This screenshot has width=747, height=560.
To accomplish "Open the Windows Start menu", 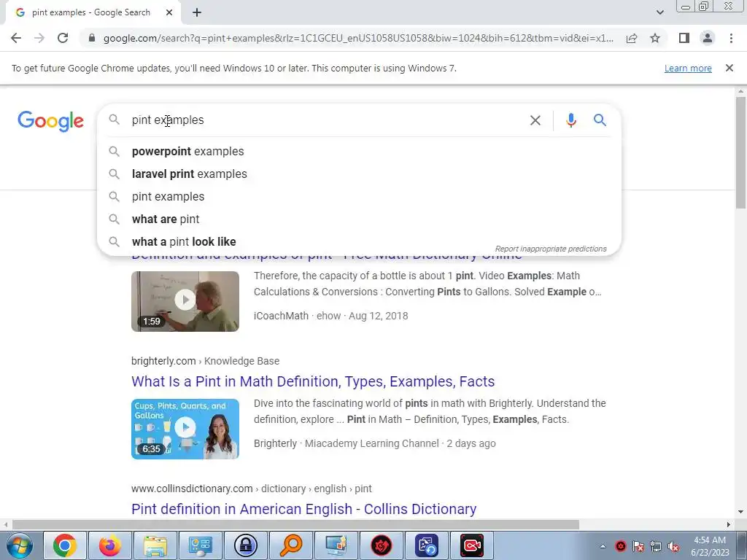I will pos(20,545).
